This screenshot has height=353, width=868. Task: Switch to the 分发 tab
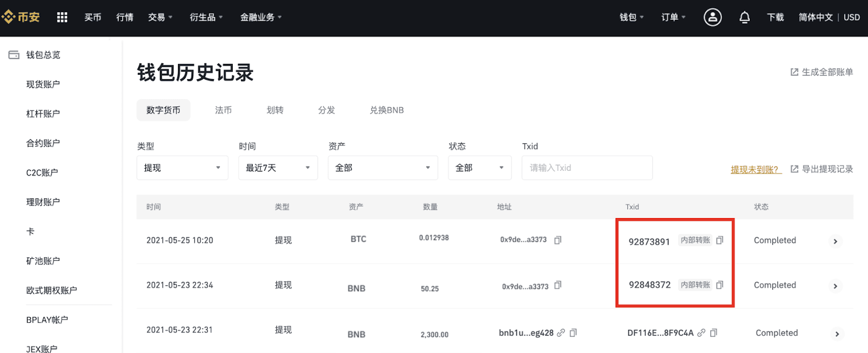(x=327, y=110)
